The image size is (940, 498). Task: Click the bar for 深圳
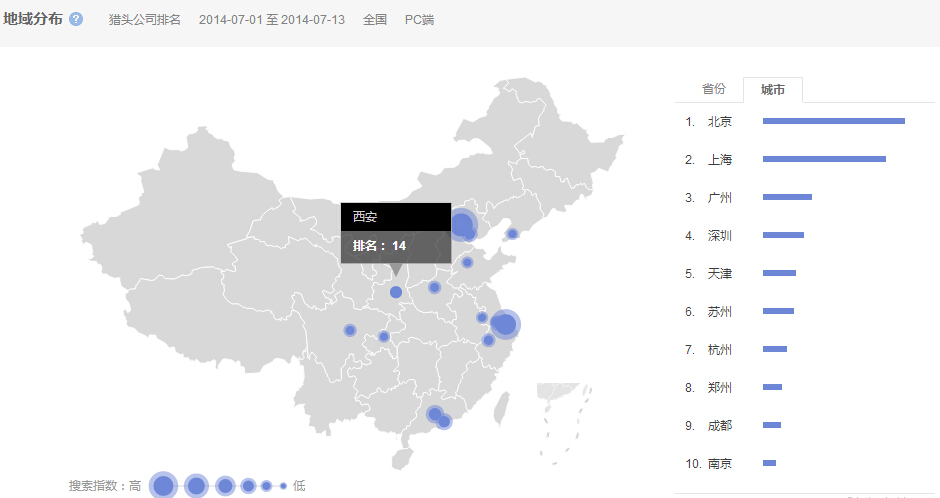click(x=783, y=235)
